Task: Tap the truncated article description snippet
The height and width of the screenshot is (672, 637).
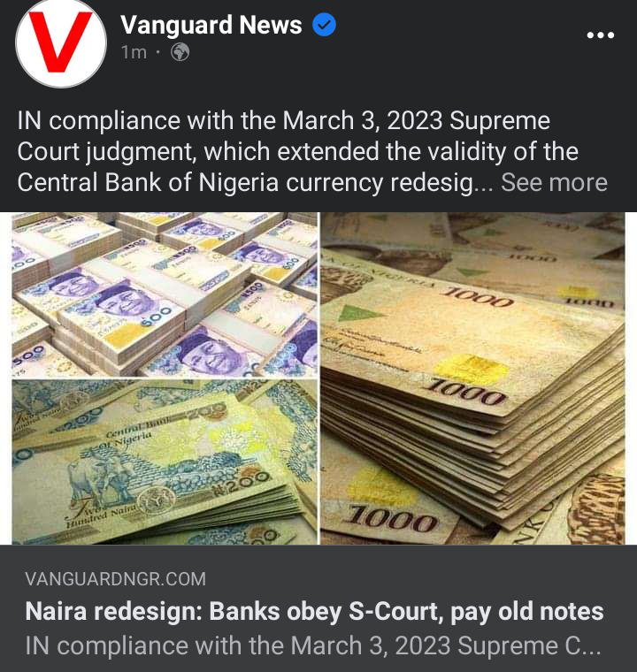Action: pyautogui.click(x=313, y=645)
